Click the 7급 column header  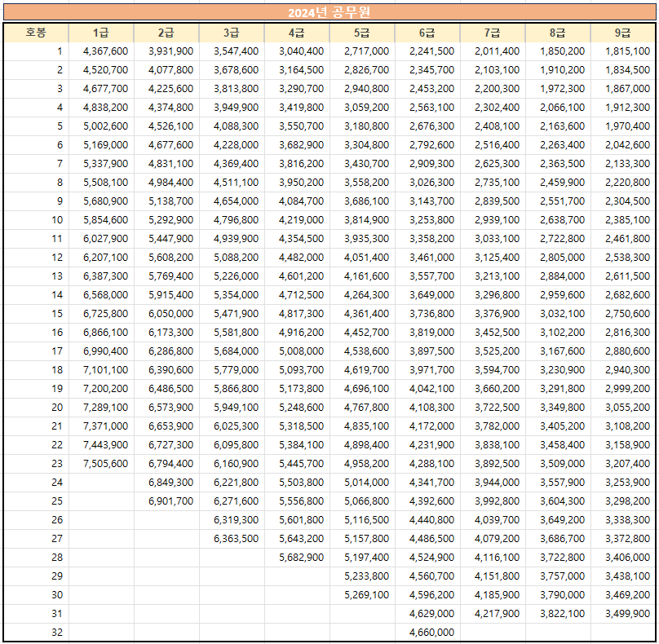(x=493, y=33)
